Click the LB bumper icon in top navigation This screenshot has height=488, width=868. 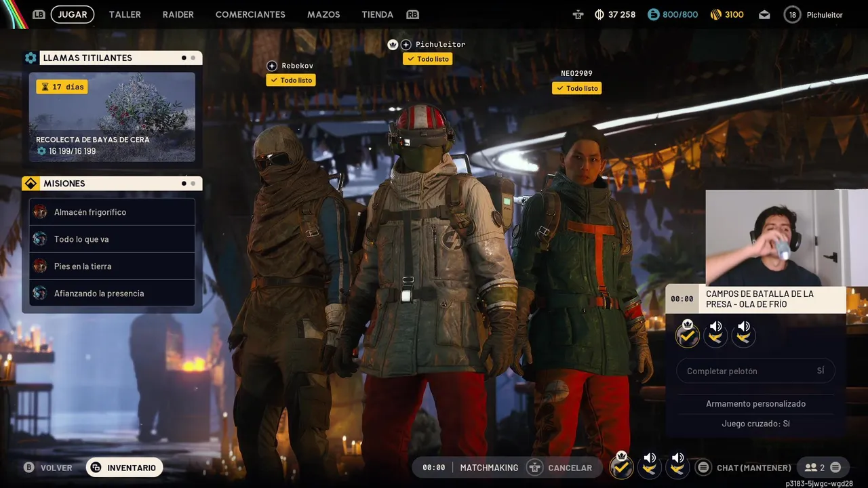[39, 14]
